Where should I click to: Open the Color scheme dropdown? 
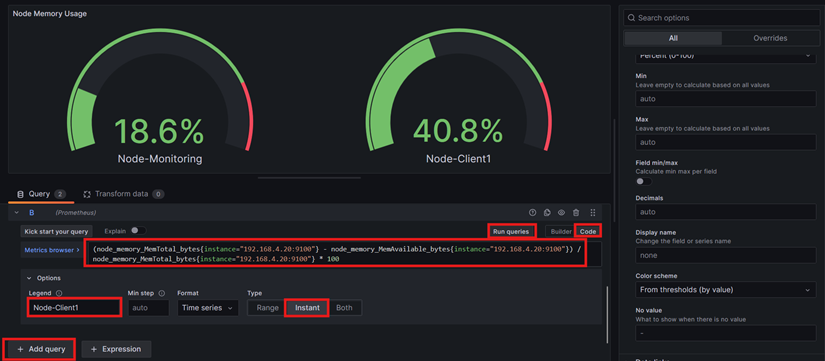(x=726, y=290)
